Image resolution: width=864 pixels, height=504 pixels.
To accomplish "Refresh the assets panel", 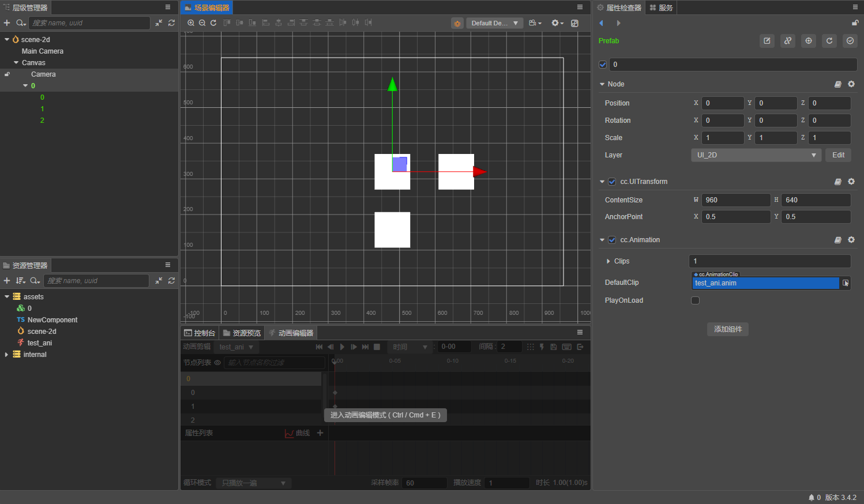I will click(x=171, y=281).
